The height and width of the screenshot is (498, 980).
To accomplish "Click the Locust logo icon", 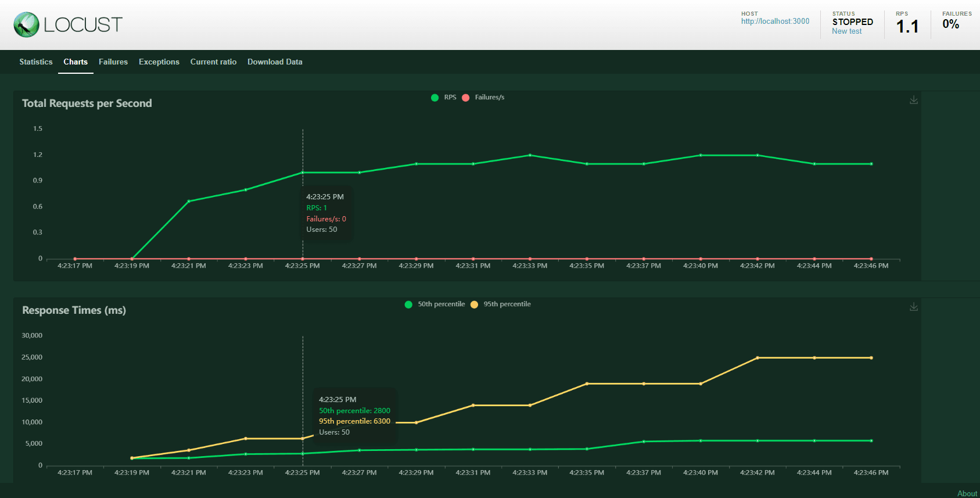I will point(26,24).
